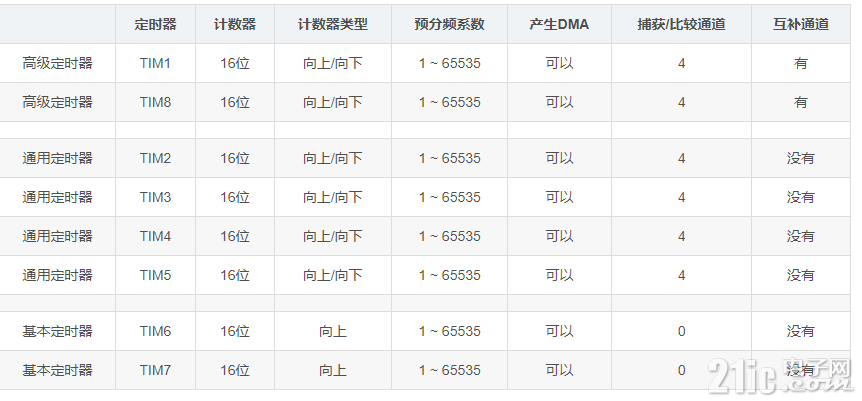Select the 计数器类型 column header
The height and width of the screenshot is (401, 862).
(333, 24)
